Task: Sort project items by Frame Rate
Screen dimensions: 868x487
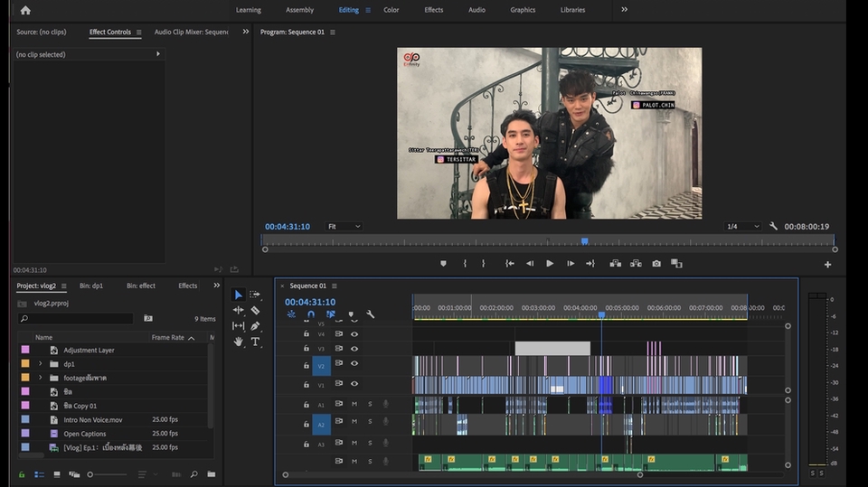Action: (168, 337)
